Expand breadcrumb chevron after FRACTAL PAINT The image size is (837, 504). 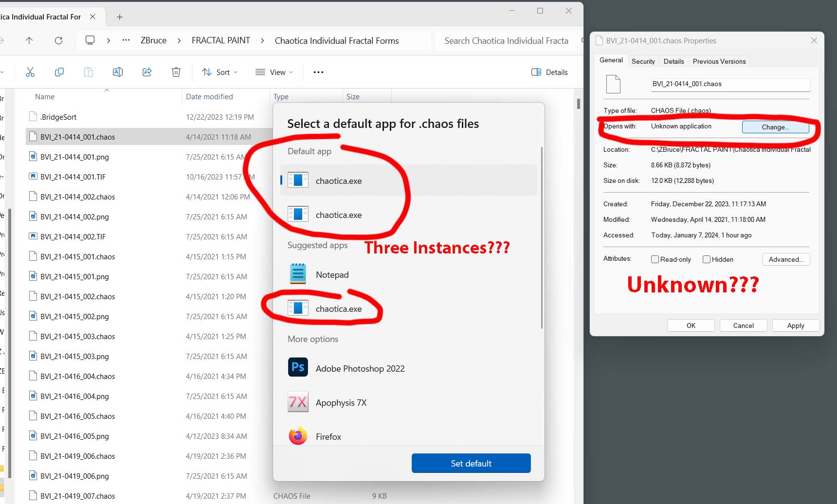tap(262, 40)
